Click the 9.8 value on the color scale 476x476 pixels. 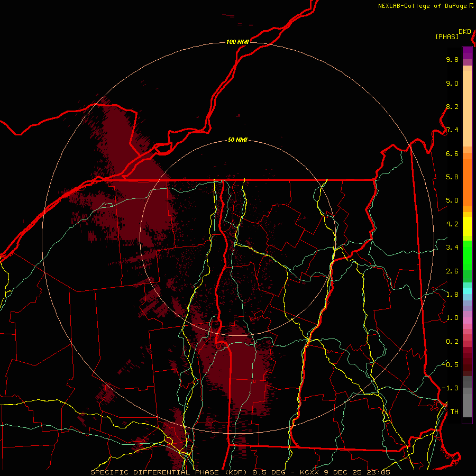tap(452, 60)
